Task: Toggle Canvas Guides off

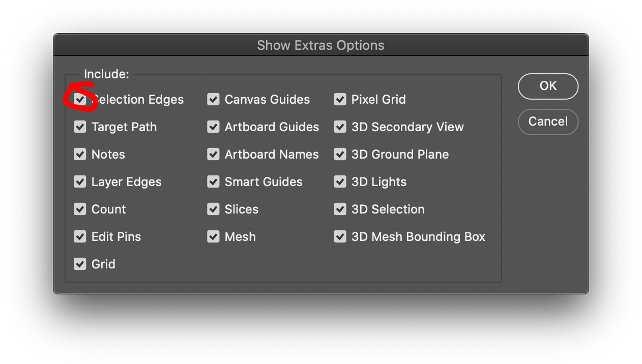Action: click(213, 99)
